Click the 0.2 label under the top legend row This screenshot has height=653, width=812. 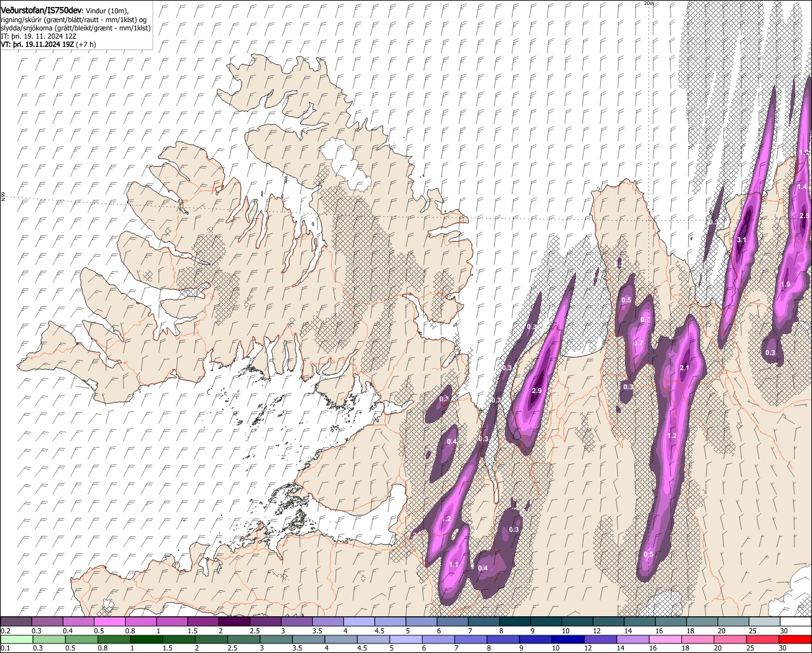pos(6,630)
